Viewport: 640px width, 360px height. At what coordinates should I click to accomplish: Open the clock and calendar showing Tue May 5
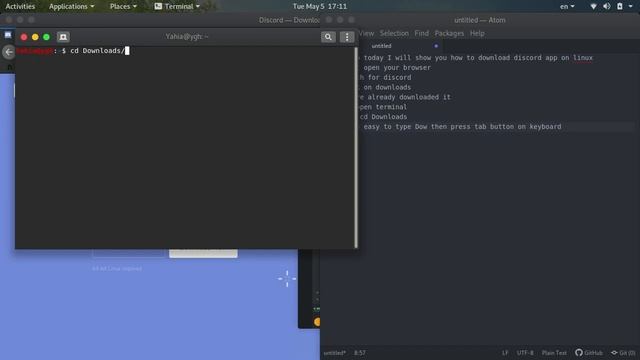tap(320, 7)
